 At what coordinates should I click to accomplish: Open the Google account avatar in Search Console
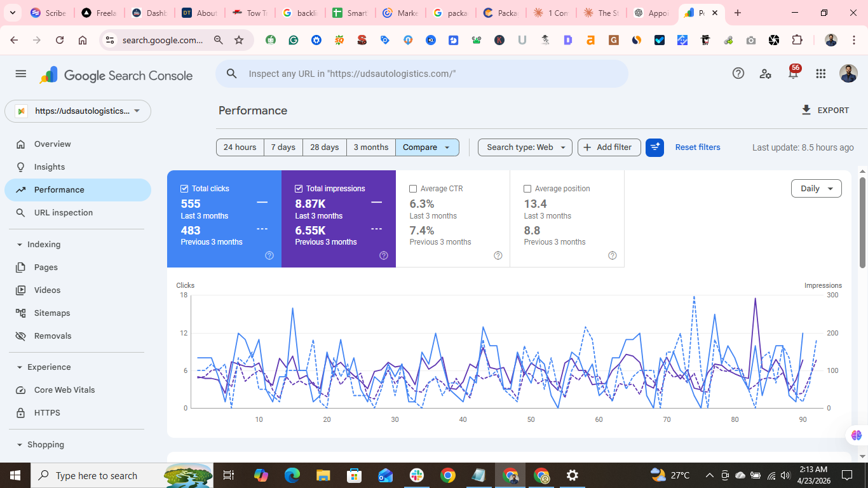pos(848,74)
